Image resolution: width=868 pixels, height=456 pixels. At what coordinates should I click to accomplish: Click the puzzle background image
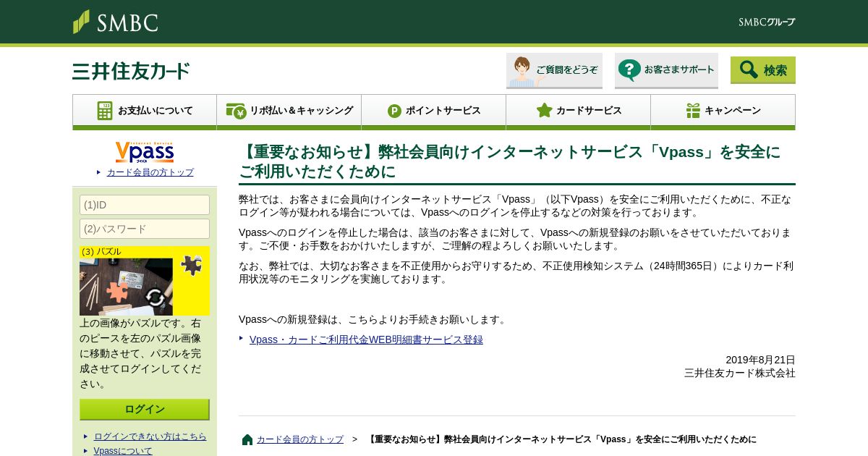pyautogui.click(x=126, y=287)
